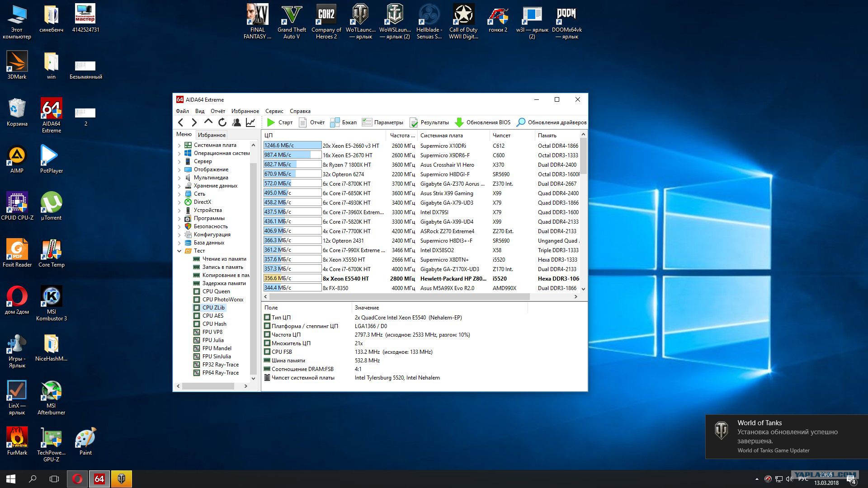Expand the DirectX tree node

[179, 202]
